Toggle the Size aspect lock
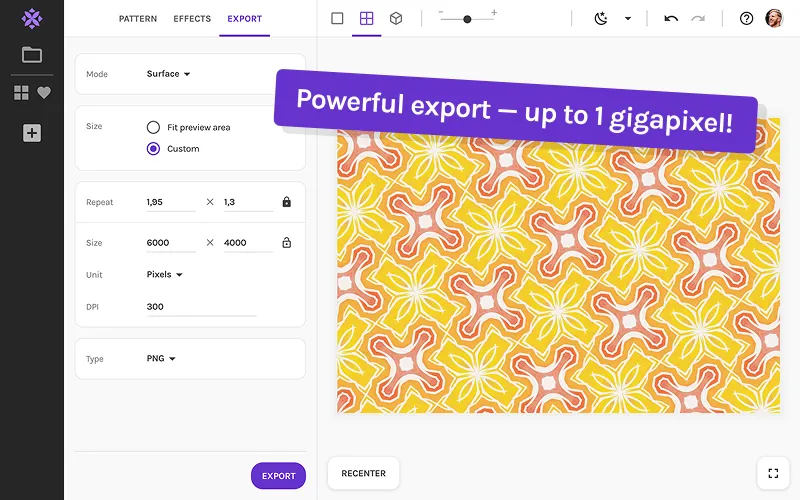 pos(287,242)
